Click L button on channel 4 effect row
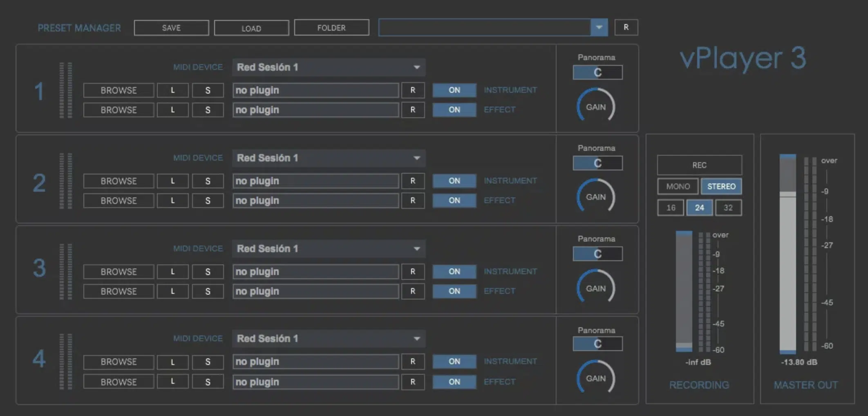 (173, 382)
